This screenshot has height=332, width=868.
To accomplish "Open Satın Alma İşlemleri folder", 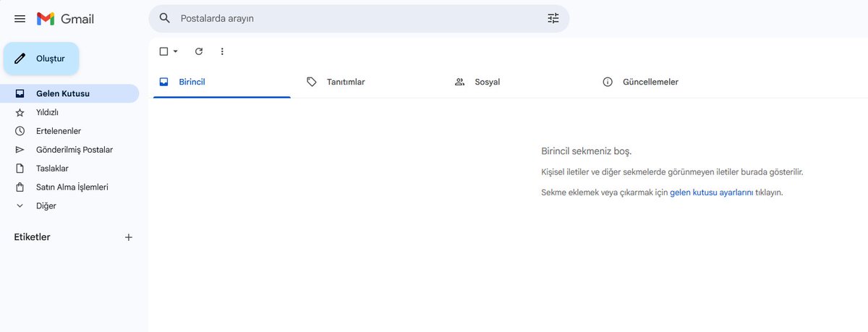I will [69, 187].
